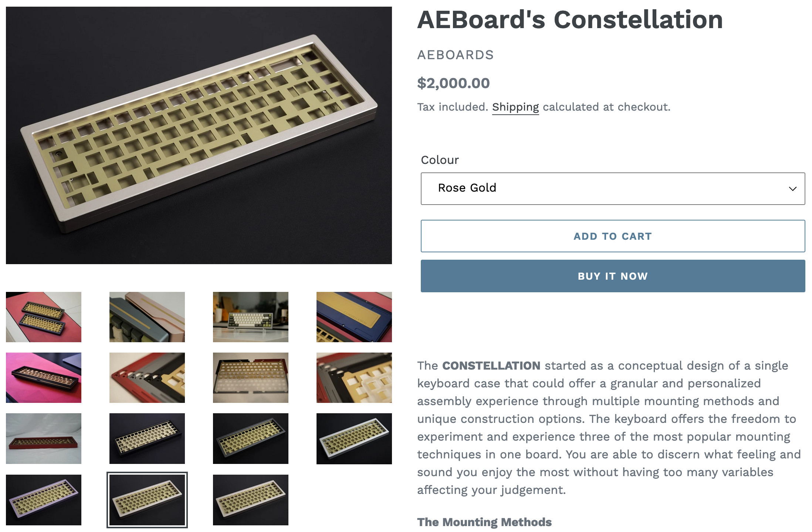The height and width of the screenshot is (532, 812).
Task: Select thumbnail of lavender purple case
Action: (44, 500)
